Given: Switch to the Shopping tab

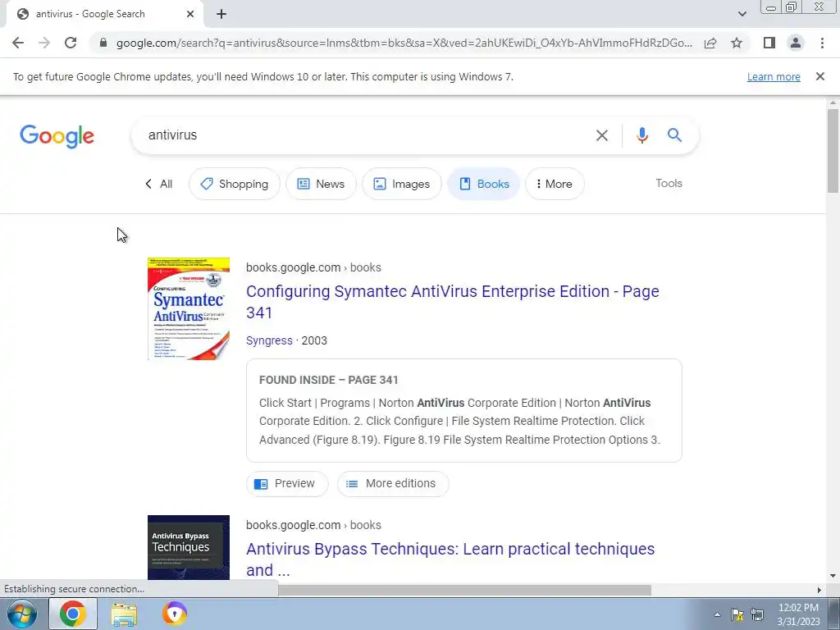Looking at the screenshot, I should 234,184.
